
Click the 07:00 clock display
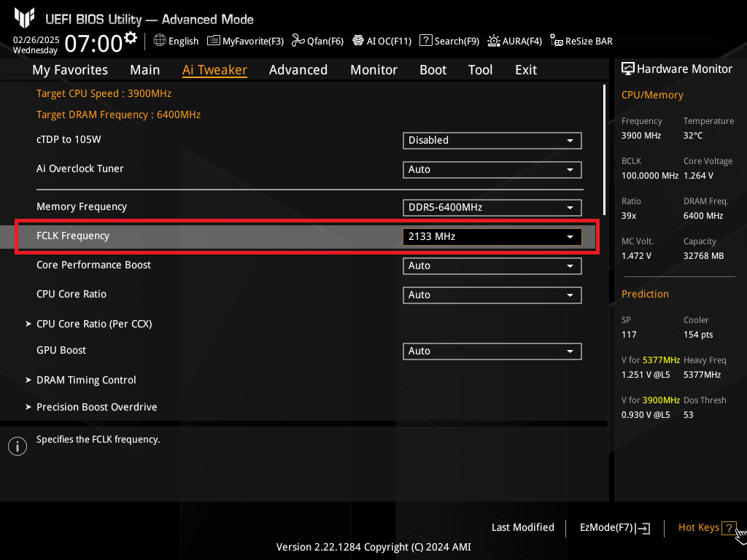94,43
